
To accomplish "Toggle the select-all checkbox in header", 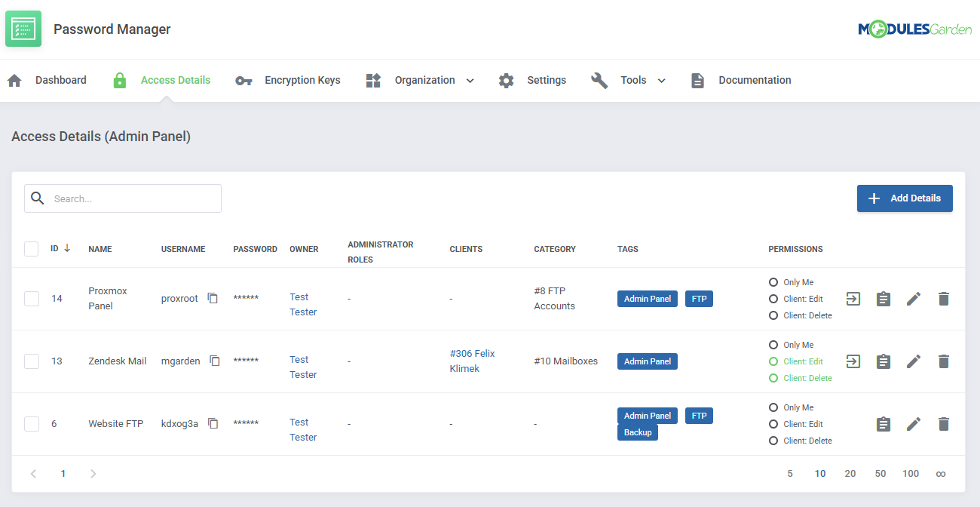I will coord(32,249).
